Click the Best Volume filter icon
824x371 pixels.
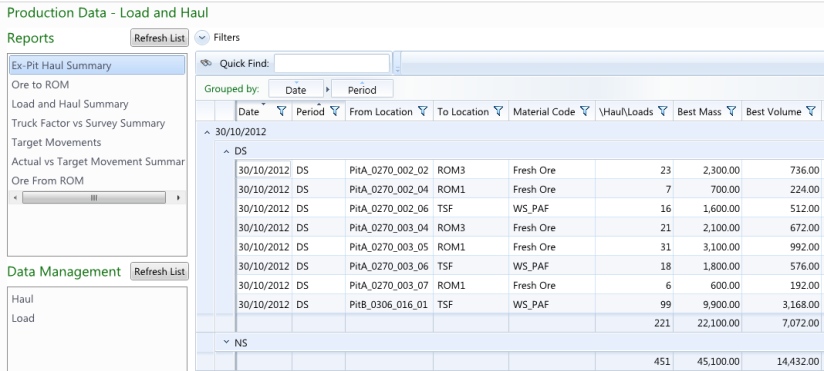(811, 111)
